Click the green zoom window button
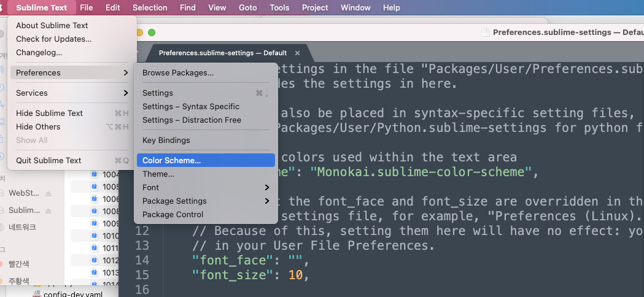This screenshot has width=644, height=297. (152, 33)
